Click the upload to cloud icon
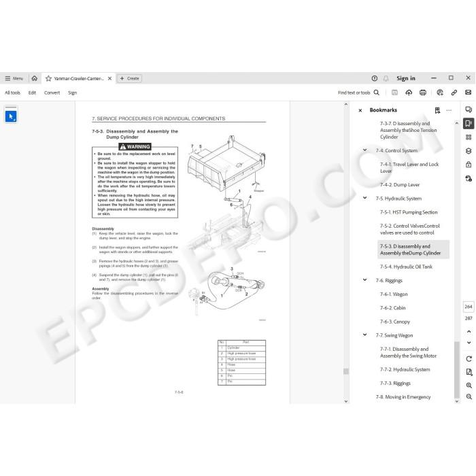Screen dimensions: 476x476 (409, 92)
